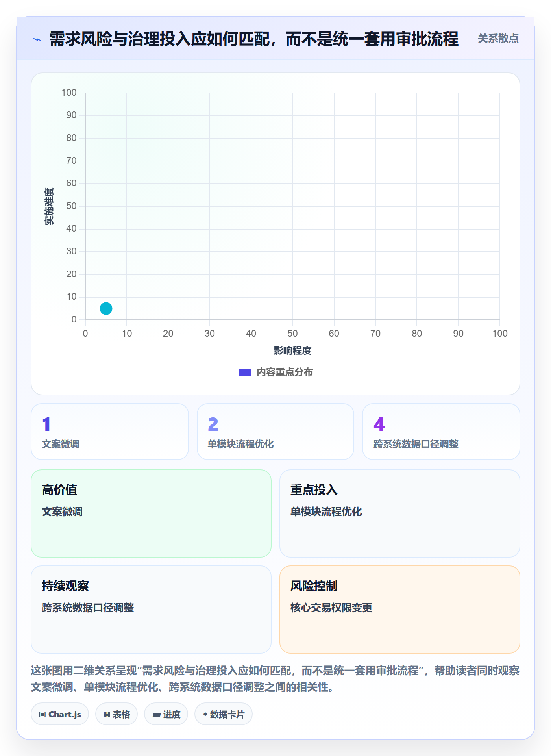The image size is (551, 756).
Task: Click the lightning bolt icon beside the title
Action: [x=37, y=39]
